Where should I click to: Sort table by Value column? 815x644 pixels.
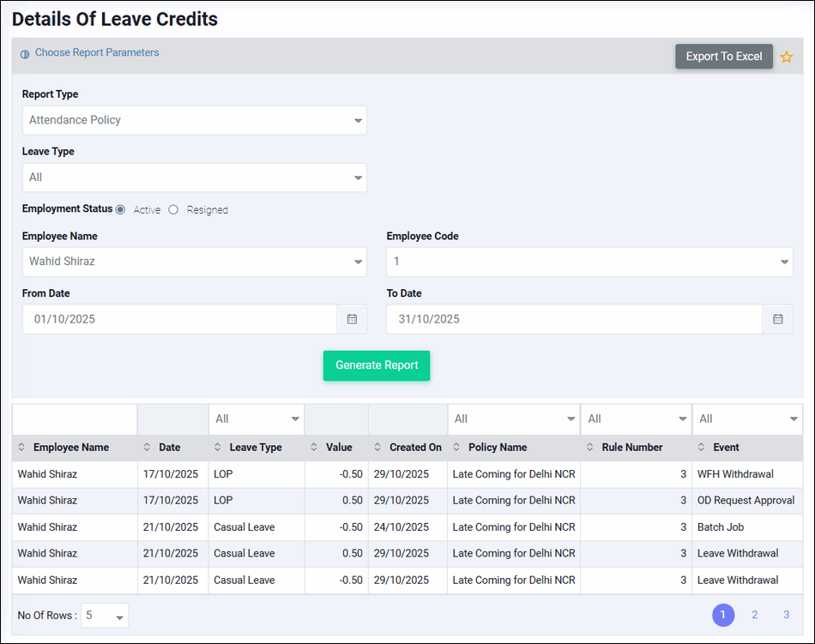(x=339, y=448)
